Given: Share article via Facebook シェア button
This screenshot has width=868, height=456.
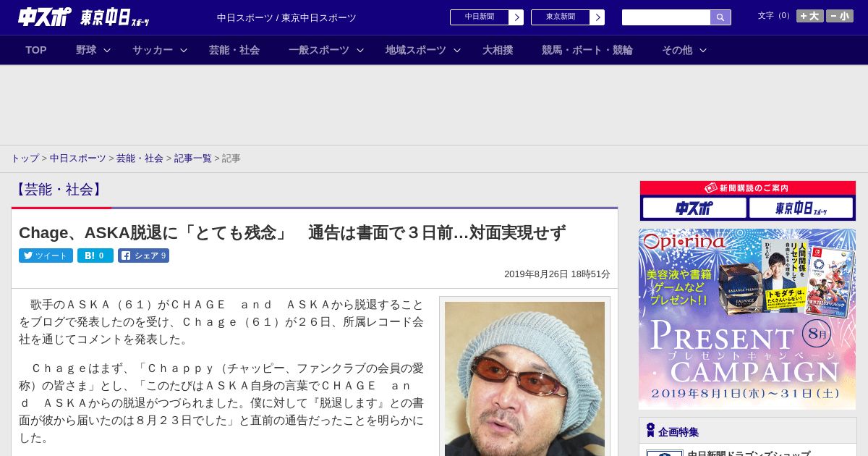Looking at the screenshot, I should click(143, 256).
